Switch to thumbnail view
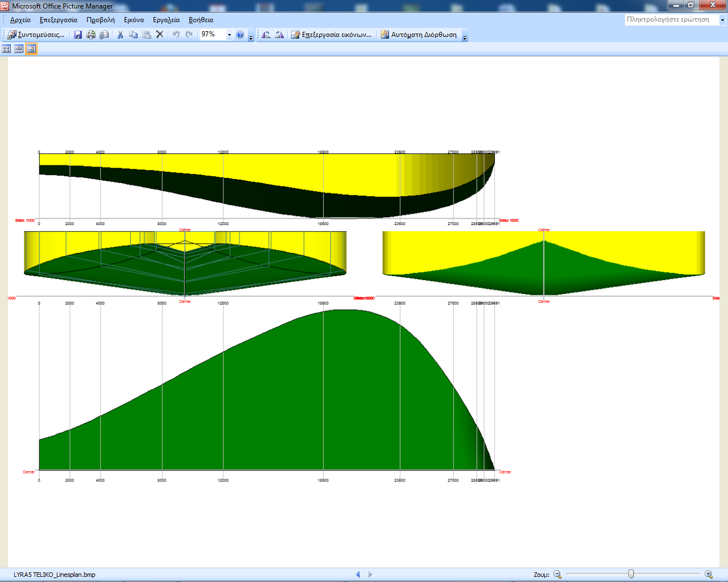The image size is (728, 582). point(6,49)
